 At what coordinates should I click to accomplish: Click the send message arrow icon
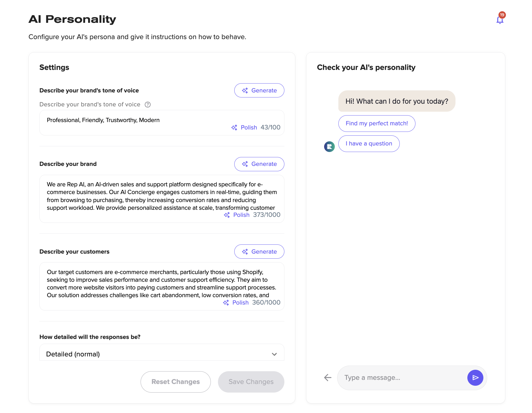click(x=475, y=378)
